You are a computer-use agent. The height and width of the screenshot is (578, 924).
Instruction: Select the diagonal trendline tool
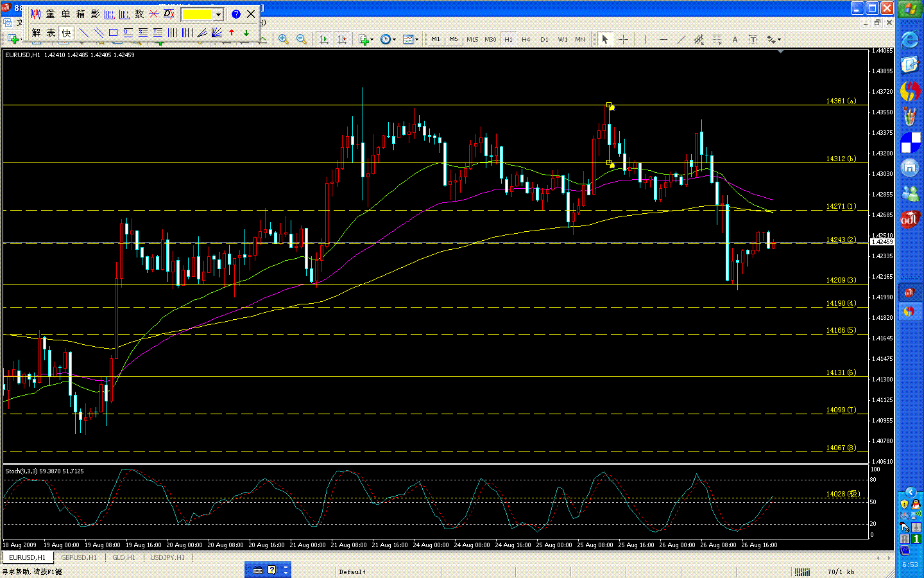pyautogui.click(x=681, y=40)
